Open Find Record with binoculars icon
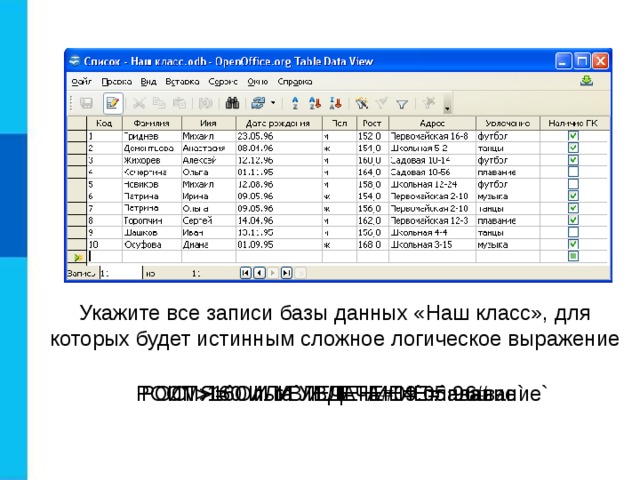 point(232,103)
